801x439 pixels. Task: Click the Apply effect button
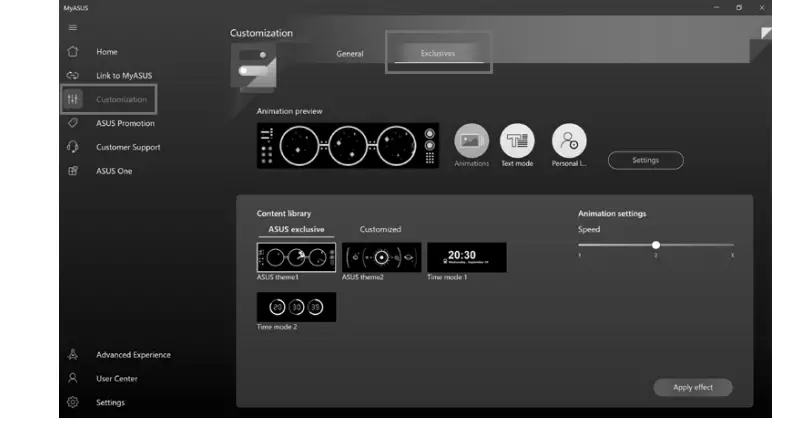click(693, 387)
